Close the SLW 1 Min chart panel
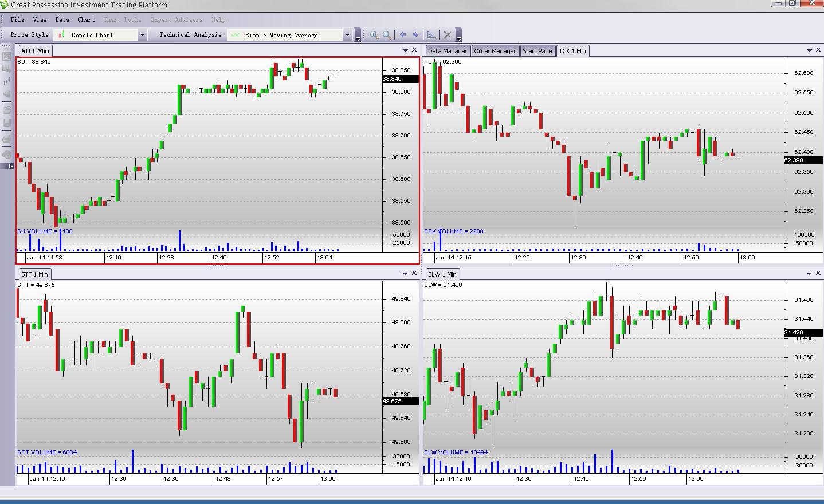The width and height of the screenshot is (824, 504). click(x=818, y=273)
